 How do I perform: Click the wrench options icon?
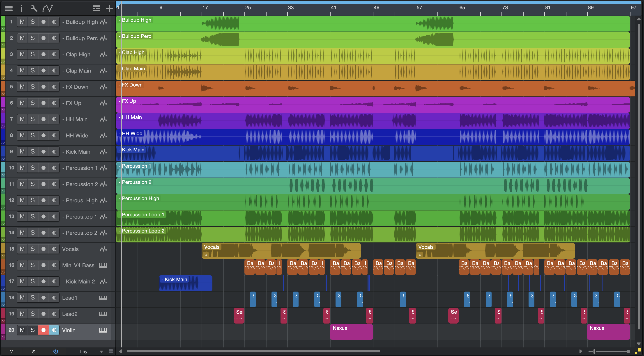(x=34, y=9)
